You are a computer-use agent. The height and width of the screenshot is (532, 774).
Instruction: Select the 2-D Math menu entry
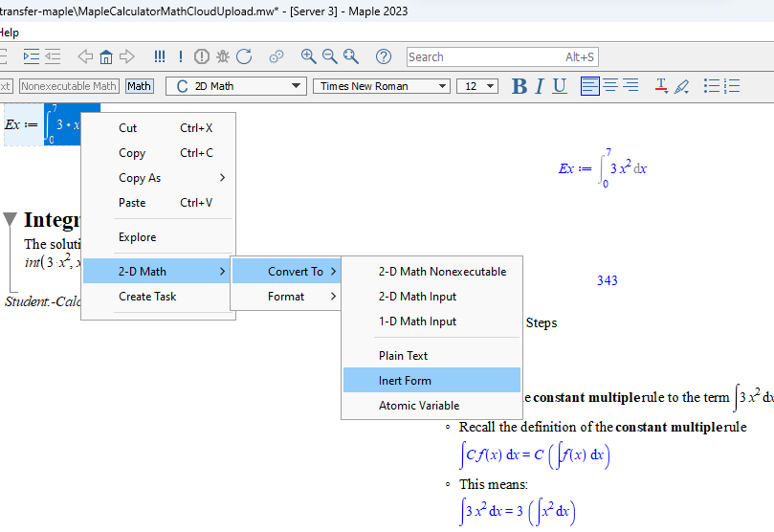[157, 271]
